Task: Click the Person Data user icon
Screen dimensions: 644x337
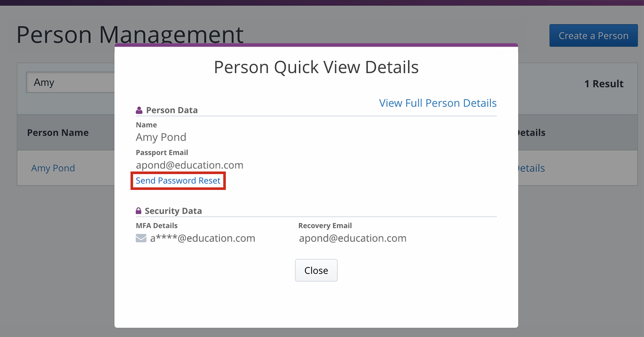Action: tap(139, 110)
